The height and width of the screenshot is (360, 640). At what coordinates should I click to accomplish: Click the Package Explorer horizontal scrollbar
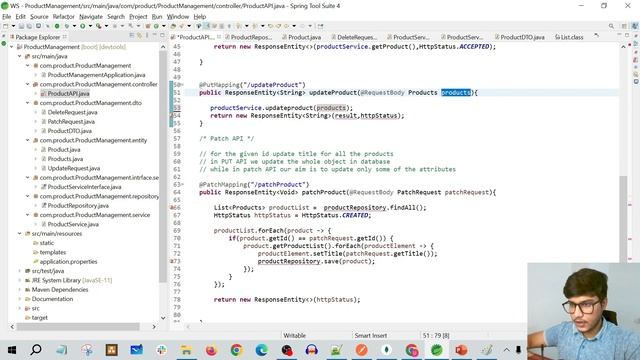click(78, 327)
